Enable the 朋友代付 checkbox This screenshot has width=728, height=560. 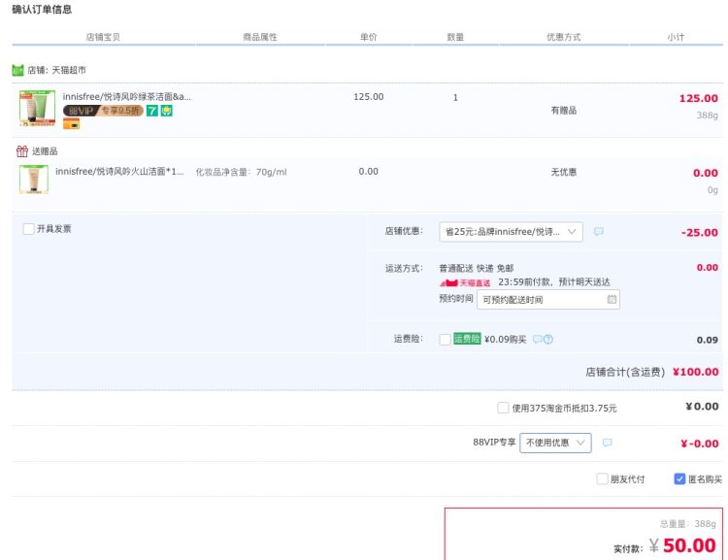(x=602, y=478)
